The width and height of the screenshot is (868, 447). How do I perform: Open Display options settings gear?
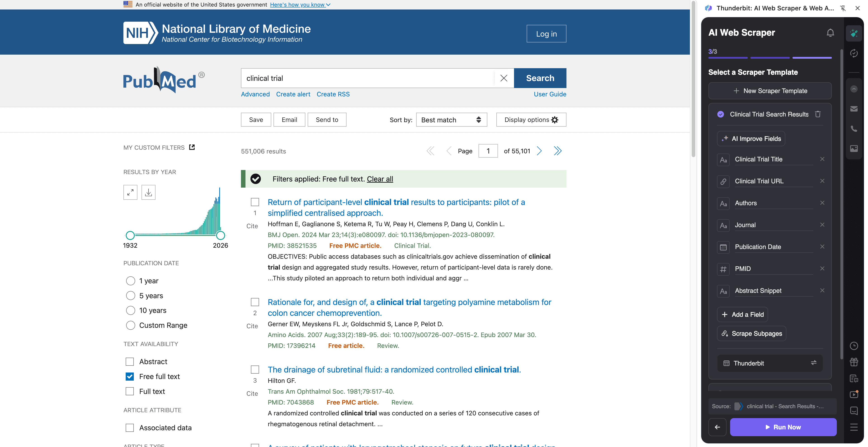pos(555,119)
